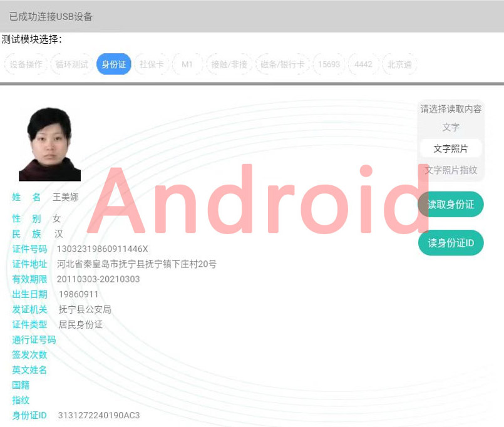打开循环测试模块
Screen dimensions: 504x427
pyautogui.click(x=71, y=64)
